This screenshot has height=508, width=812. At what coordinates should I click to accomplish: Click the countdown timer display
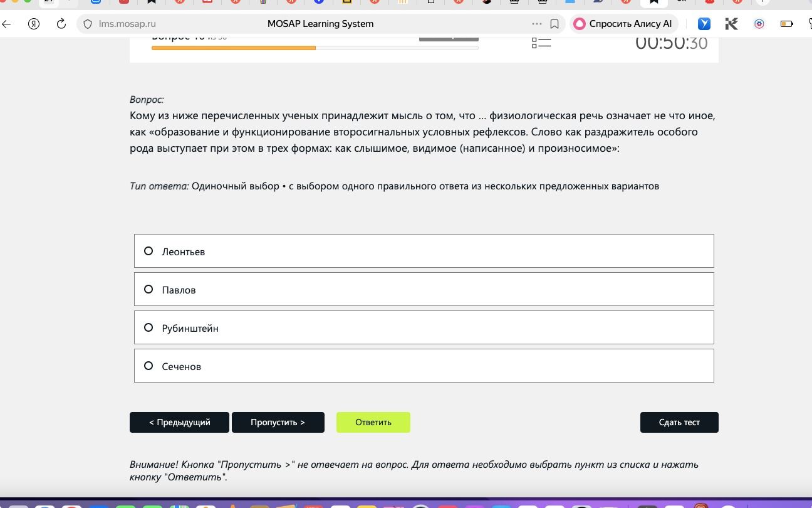point(671,43)
